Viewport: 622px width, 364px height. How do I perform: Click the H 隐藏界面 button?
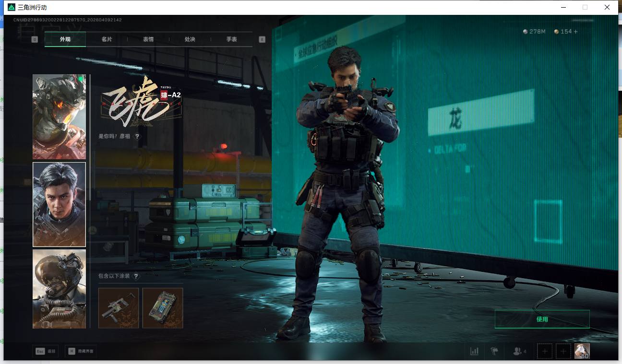point(81,351)
